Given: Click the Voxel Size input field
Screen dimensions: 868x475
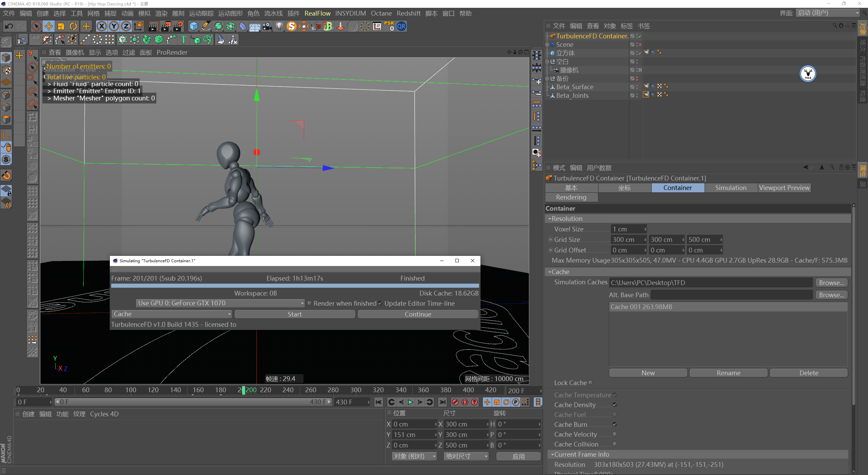Looking at the screenshot, I should [628, 229].
